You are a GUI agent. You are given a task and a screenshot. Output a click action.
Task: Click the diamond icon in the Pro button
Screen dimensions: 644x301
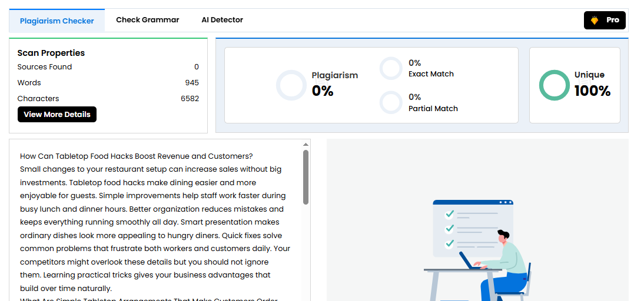(595, 20)
